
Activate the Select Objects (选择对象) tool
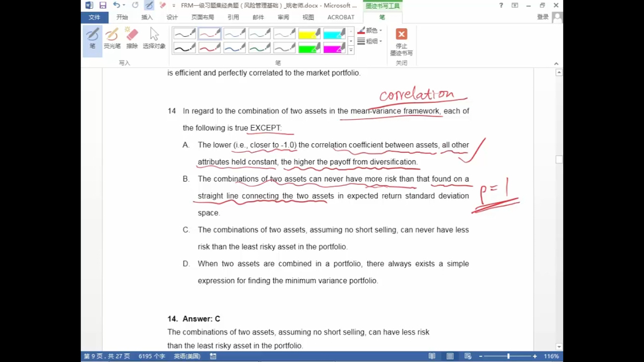point(154,38)
